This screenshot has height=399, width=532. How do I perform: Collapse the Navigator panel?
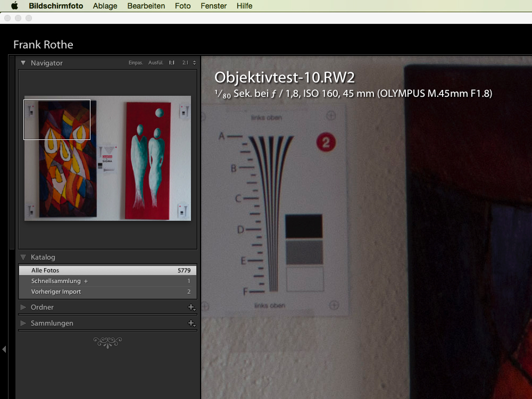pyautogui.click(x=23, y=63)
